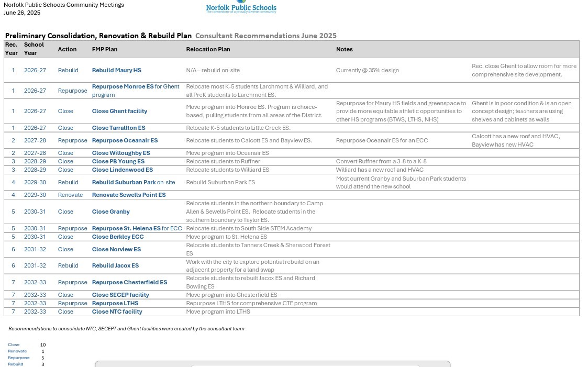Click 'Move program to St. Helena ES' text
Image resolution: width=588 pixels, height=367 pixels.
point(227,237)
